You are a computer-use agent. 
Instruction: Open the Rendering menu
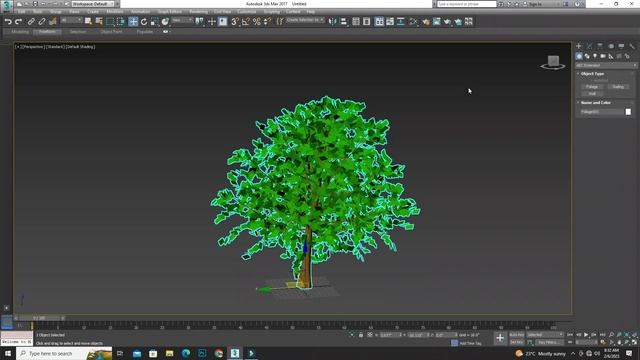[198, 12]
